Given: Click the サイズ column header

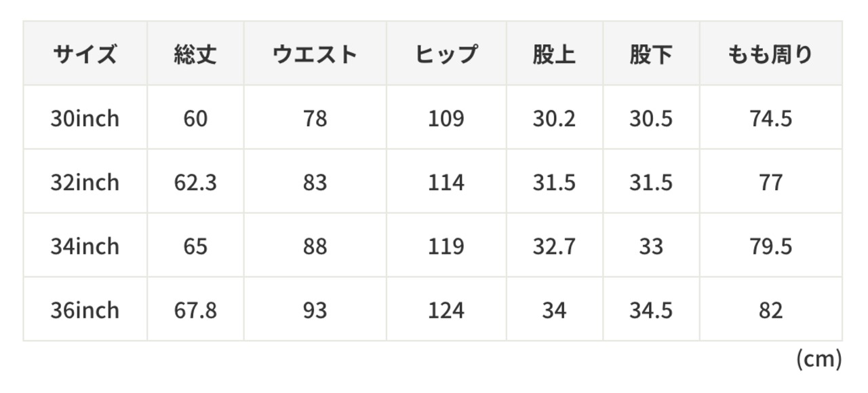Looking at the screenshot, I should pos(85,54).
